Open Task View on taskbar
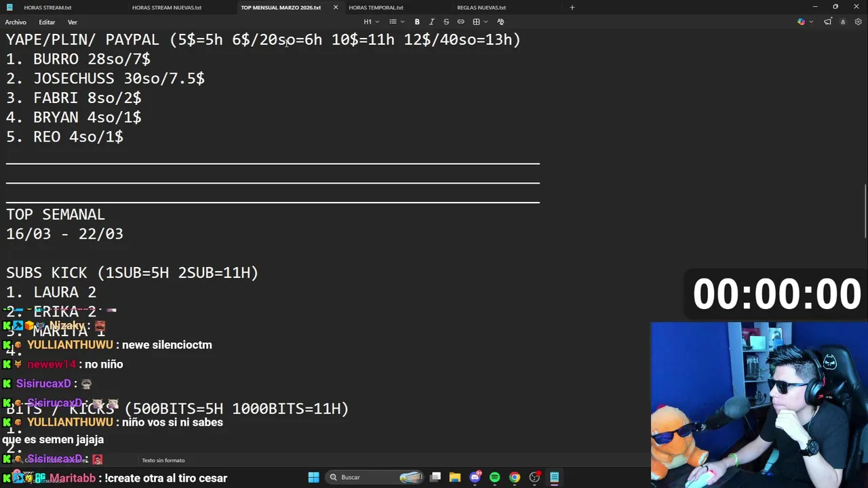The width and height of the screenshot is (868, 488). (435, 477)
